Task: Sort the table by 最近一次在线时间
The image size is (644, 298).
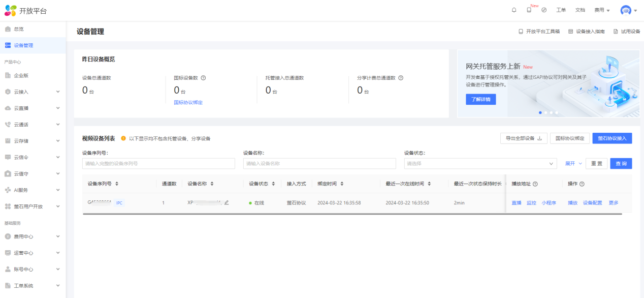Action: pos(430,184)
